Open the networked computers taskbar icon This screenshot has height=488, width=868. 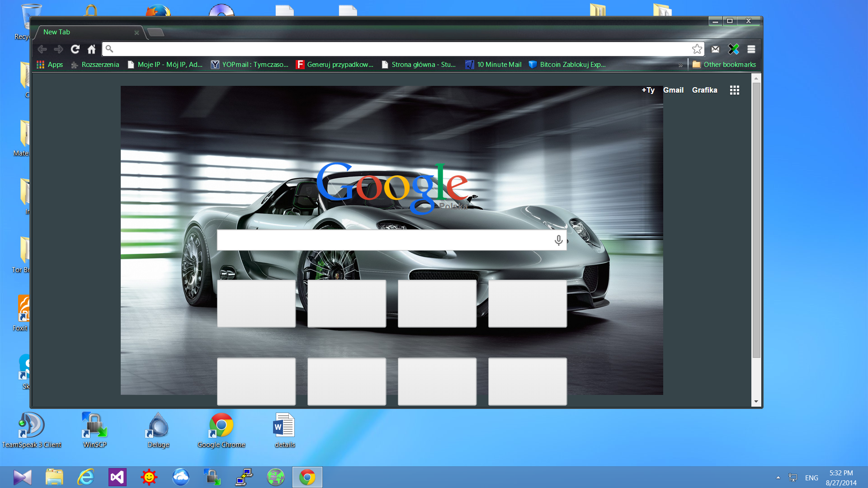(244, 477)
